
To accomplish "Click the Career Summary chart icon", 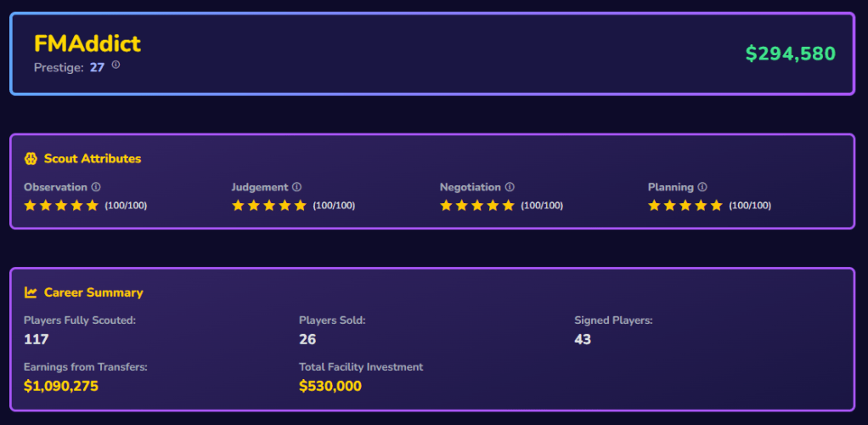I will coord(31,292).
